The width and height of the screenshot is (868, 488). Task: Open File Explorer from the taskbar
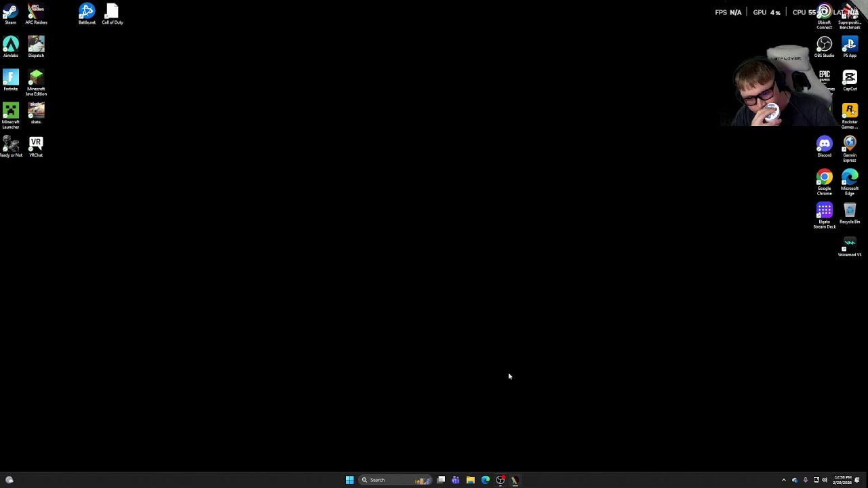click(471, 480)
